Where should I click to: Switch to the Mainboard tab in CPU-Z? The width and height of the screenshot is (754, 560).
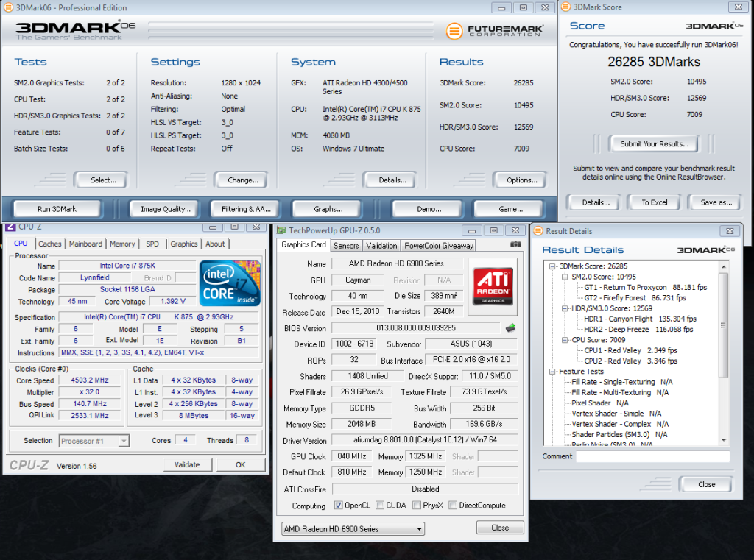pyautogui.click(x=85, y=244)
